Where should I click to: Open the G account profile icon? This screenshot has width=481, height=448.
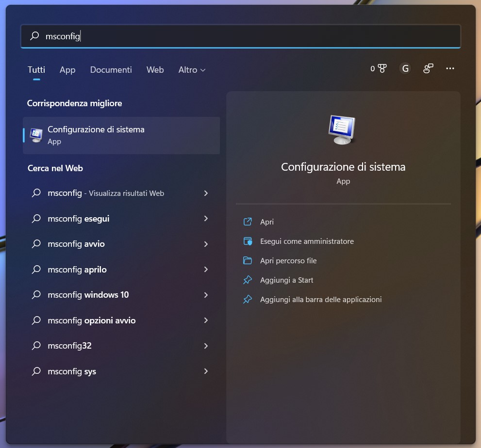pos(405,68)
